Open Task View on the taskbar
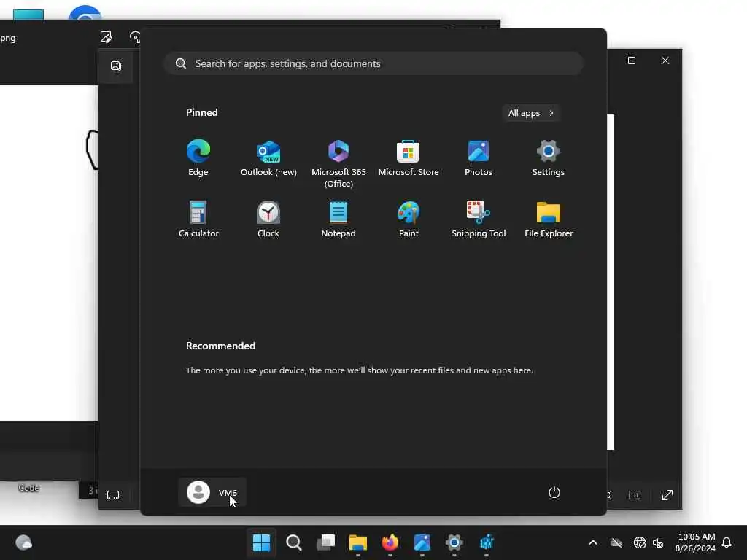 [x=326, y=542]
